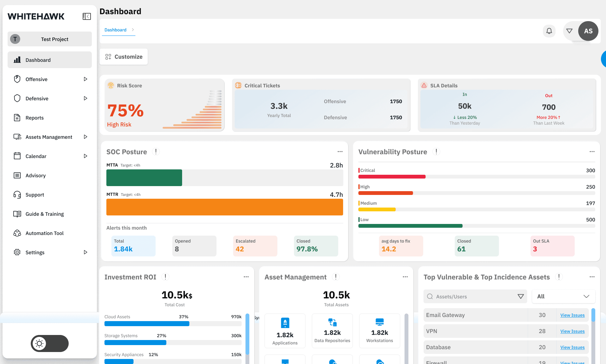Click the orange MTTR progress bar
Viewport: 606px width, 364px height.
225,207
